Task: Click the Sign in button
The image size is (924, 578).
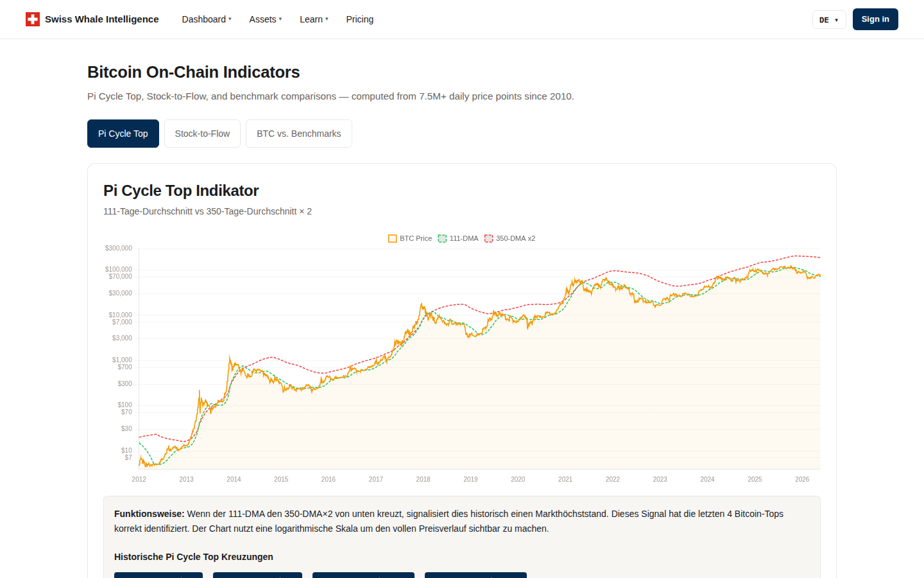Action: click(x=875, y=19)
